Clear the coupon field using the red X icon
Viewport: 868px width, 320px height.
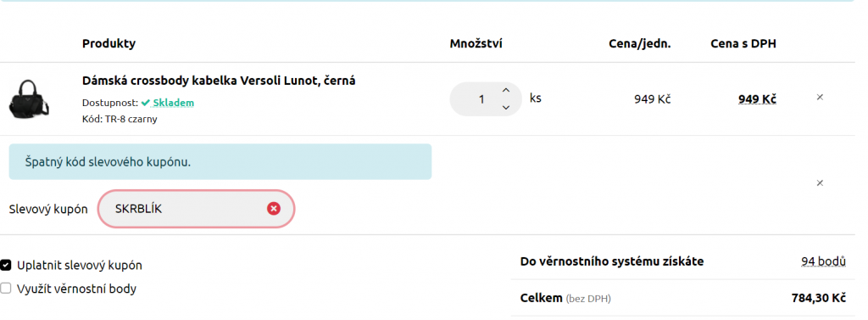coord(274,209)
